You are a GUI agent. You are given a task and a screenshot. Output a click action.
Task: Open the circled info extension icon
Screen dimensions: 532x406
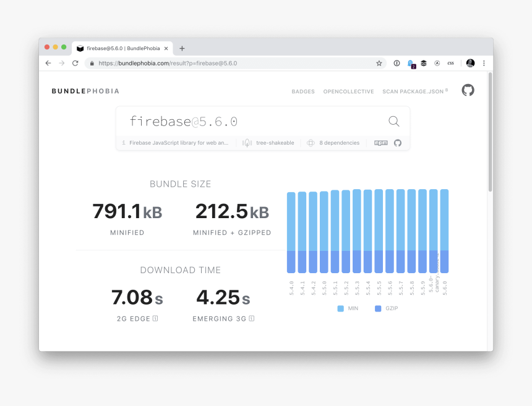[x=397, y=63]
